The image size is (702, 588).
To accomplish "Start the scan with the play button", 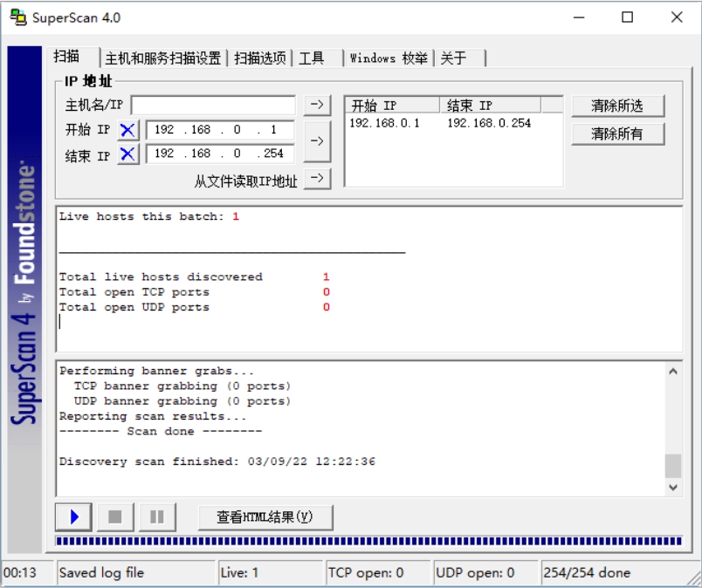I will click(74, 516).
